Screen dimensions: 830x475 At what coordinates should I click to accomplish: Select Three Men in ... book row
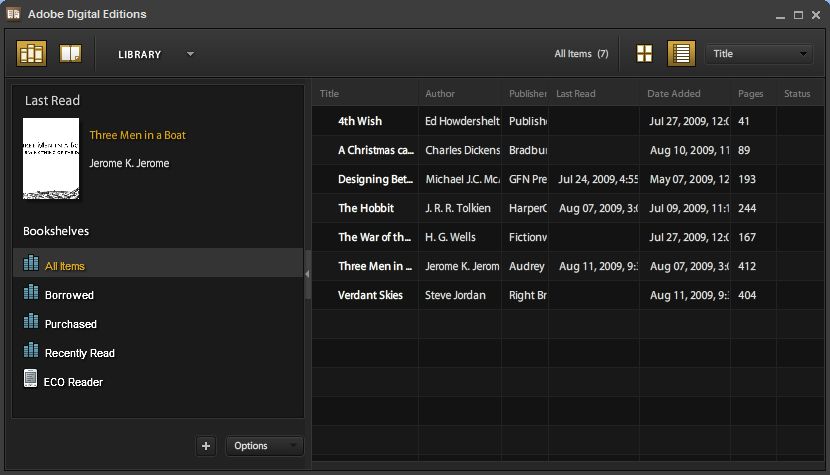pyautogui.click(x=568, y=266)
